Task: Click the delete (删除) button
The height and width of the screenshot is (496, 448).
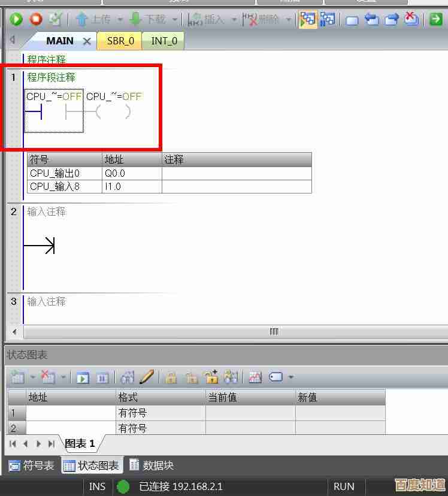Action: tap(261, 20)
